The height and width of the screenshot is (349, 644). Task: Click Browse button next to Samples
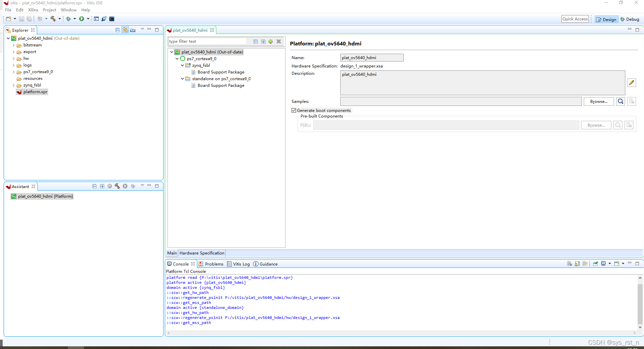599,101
